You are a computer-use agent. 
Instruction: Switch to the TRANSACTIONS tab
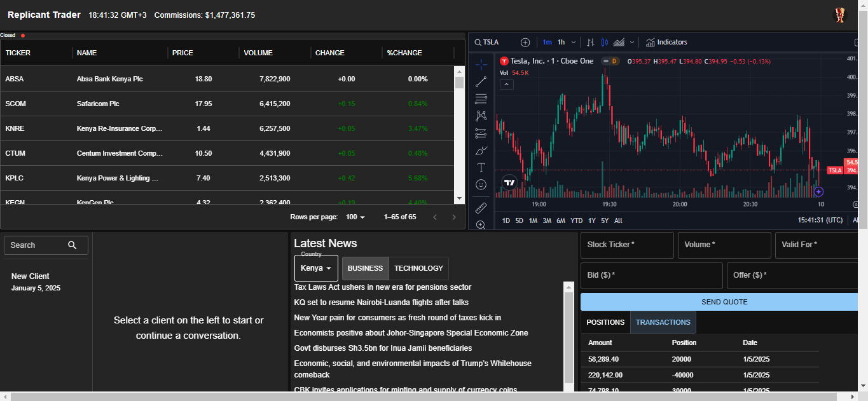[x=663, y=322]
